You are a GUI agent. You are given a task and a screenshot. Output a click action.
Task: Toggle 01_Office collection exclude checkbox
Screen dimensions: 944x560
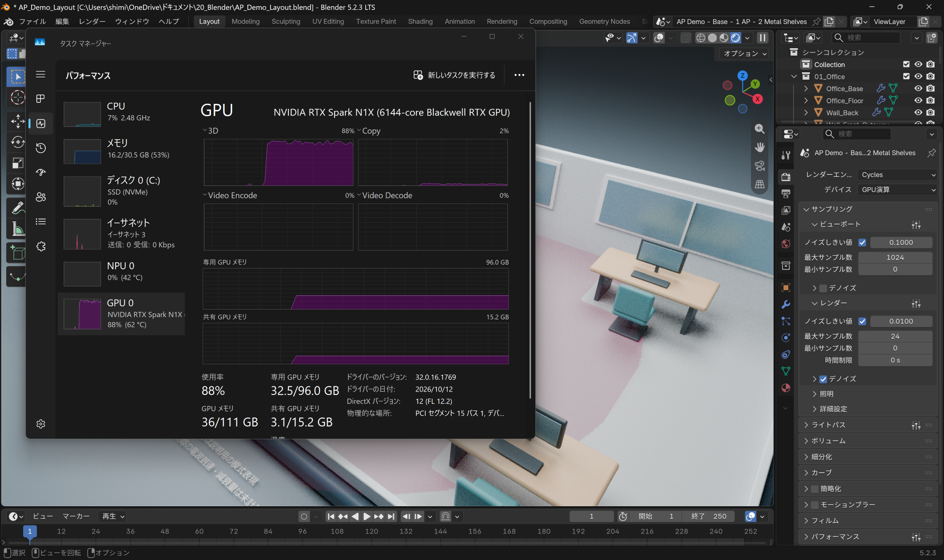pos(906,76)
